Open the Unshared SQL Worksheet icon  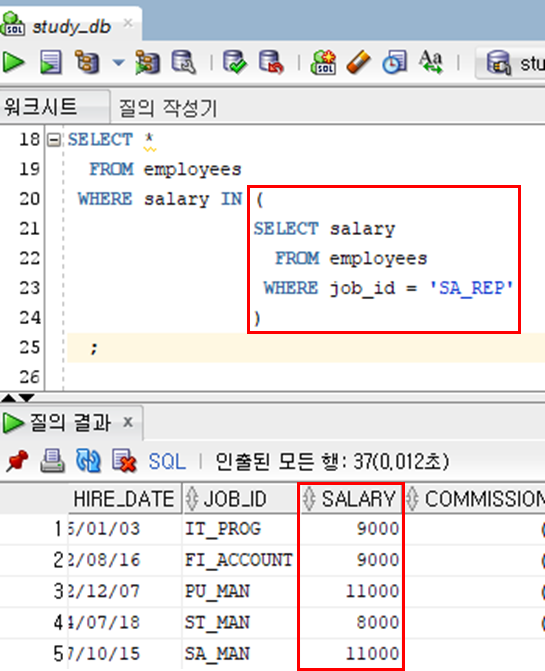click(323, 62)
